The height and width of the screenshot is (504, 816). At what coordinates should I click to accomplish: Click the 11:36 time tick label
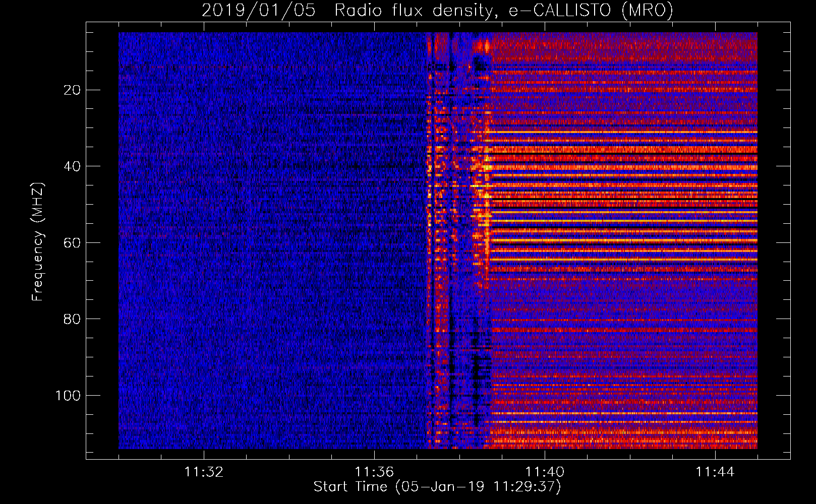click(x=374, y=472)
